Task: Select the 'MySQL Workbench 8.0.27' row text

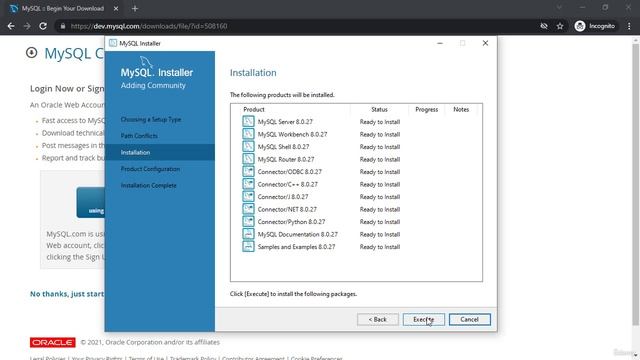Action: pyautogui.click(x=292, y=134)
